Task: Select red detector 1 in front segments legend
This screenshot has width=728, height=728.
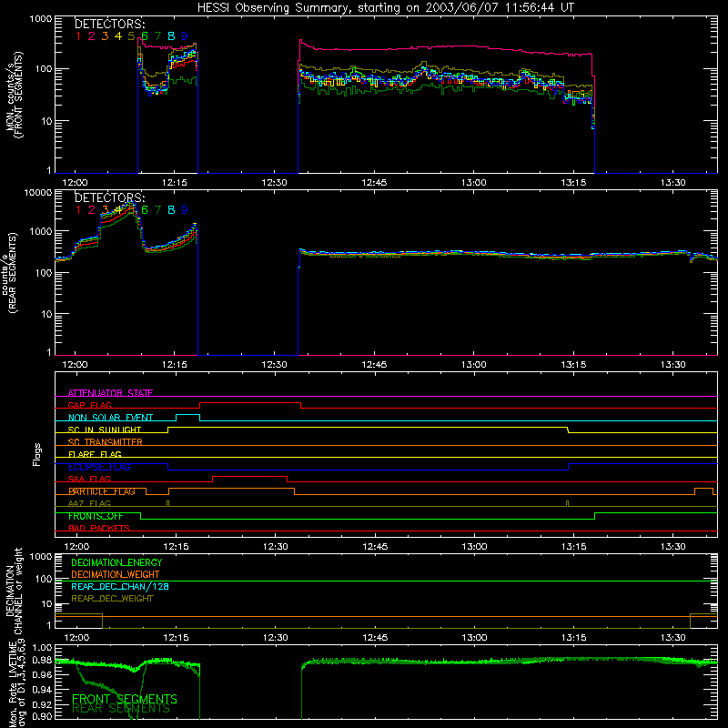Action: click(x=78, y=36)
